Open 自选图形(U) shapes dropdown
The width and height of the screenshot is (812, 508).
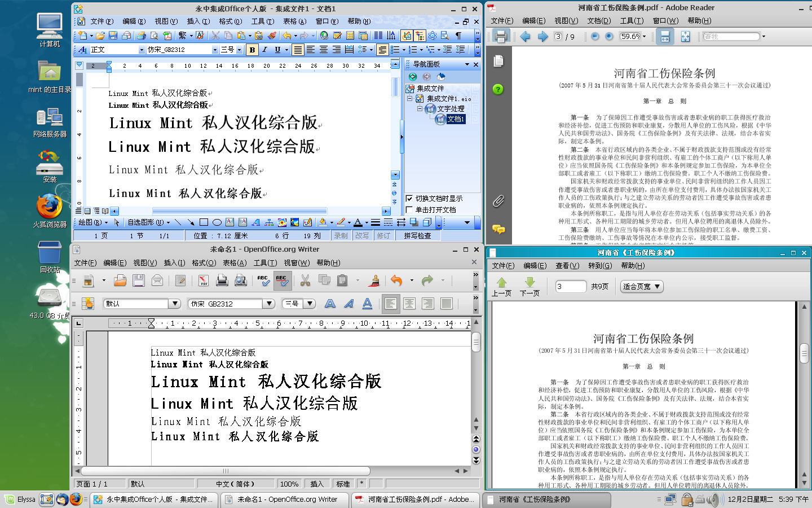[149, 222]
